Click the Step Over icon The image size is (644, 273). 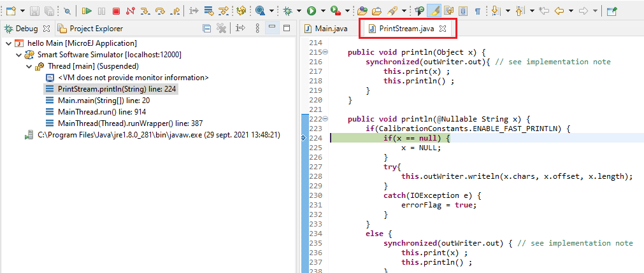[160, 11]
